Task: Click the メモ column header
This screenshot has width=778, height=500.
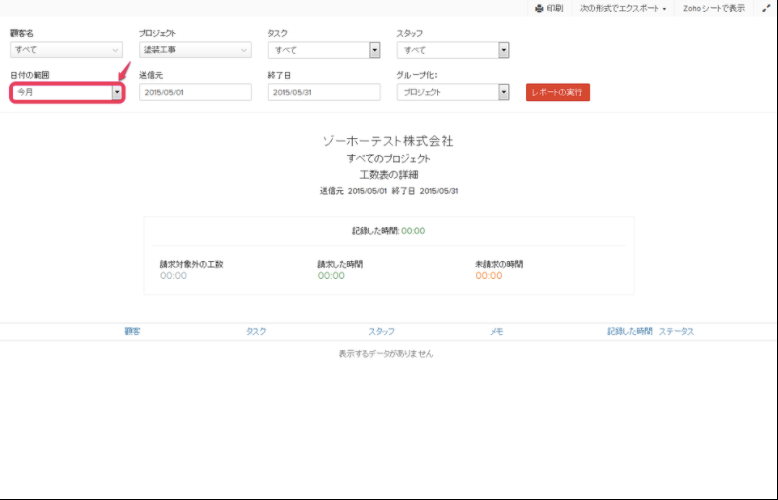Action: (x=496, y=331)
